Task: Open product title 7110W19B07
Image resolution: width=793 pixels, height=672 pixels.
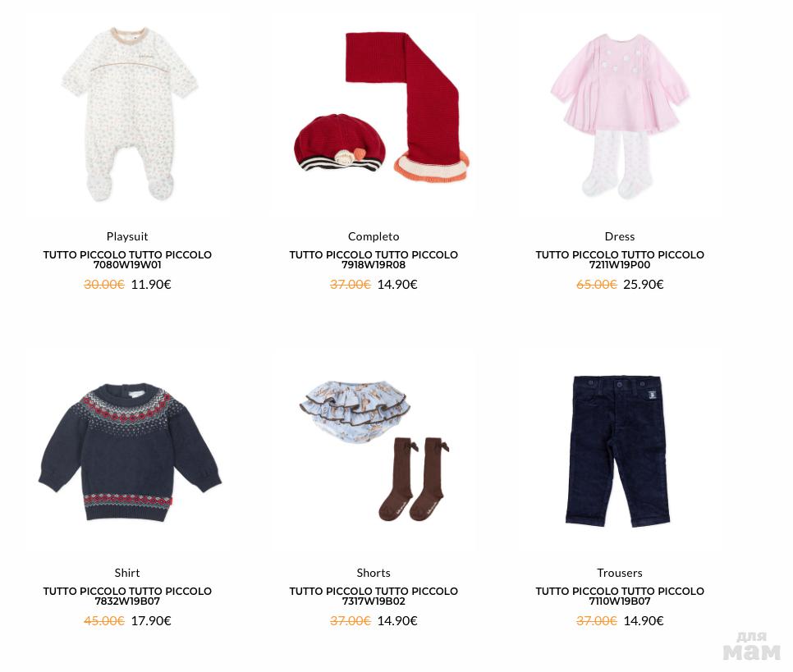Action: tap(620, 596)
